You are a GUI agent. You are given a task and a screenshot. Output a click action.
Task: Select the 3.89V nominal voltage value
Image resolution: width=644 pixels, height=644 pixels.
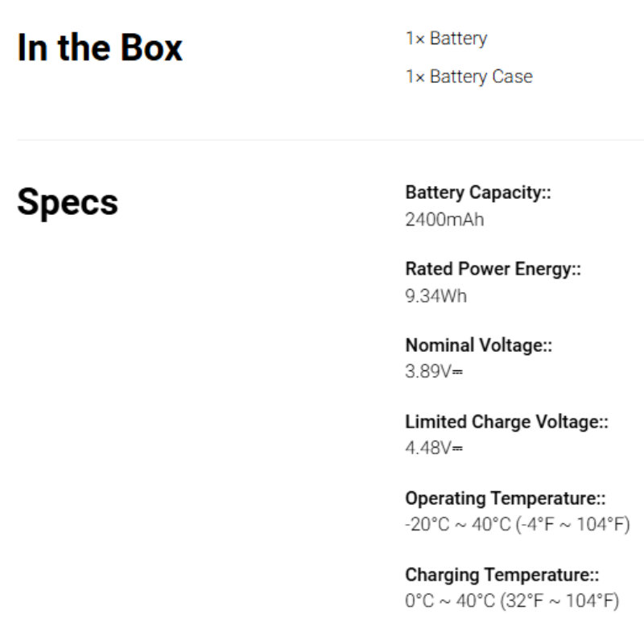[x=434, y=371]
